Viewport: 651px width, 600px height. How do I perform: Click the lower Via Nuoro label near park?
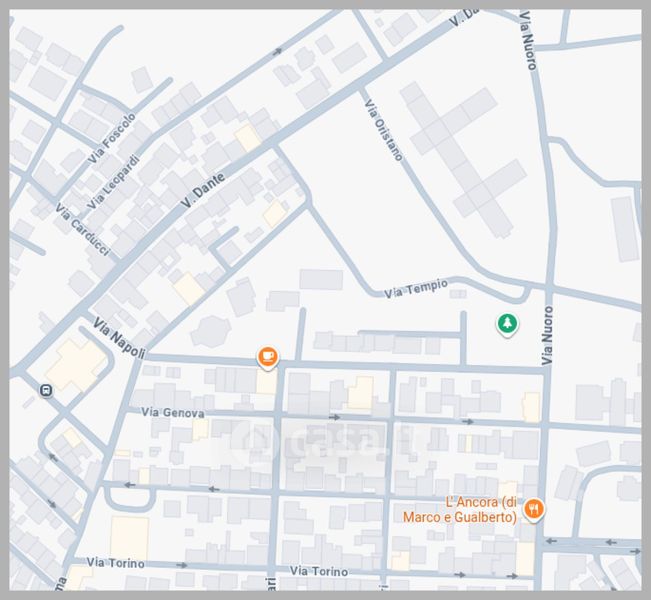coord(547,339)
